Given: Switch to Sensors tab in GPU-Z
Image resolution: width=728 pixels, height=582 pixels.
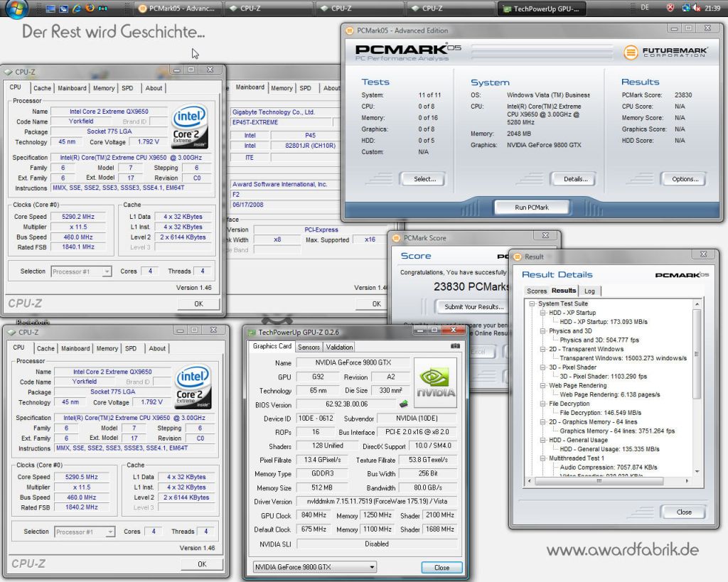Looking at the screenshot, I should 309,347.
